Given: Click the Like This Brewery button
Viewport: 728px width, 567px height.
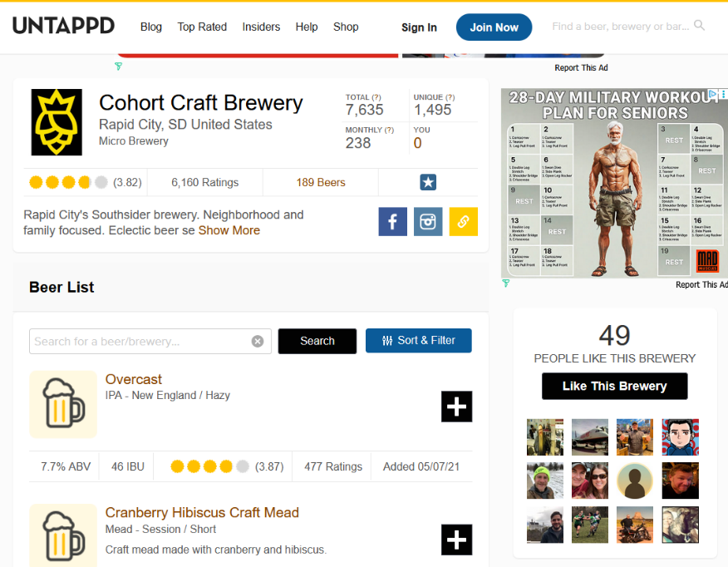Looking at the screenshot, I should (x=614, y=386).
